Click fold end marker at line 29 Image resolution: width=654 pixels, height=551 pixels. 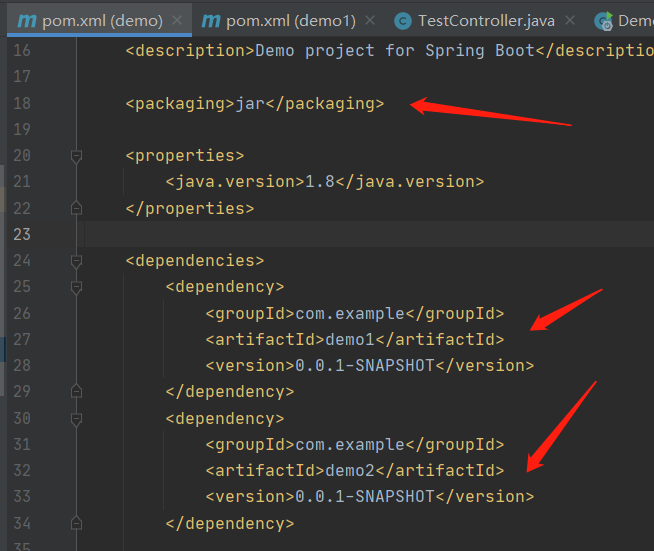(76, 391)
